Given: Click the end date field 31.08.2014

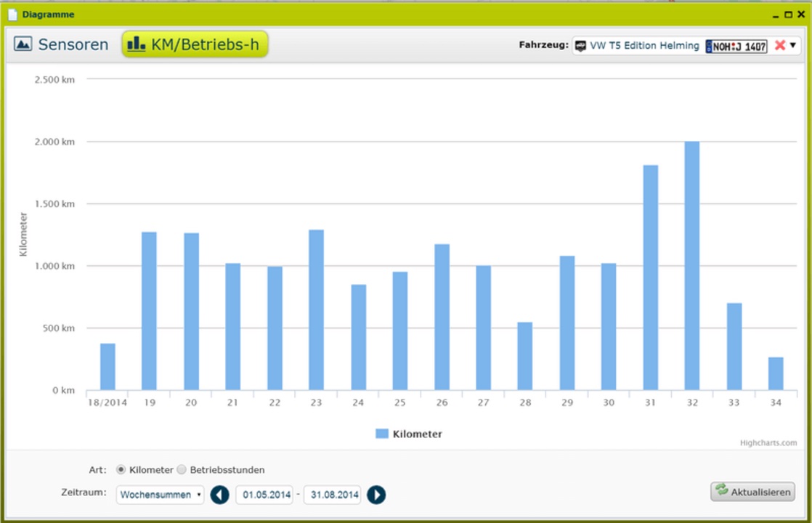Looking at the screenshot, I should click(333, 495).
